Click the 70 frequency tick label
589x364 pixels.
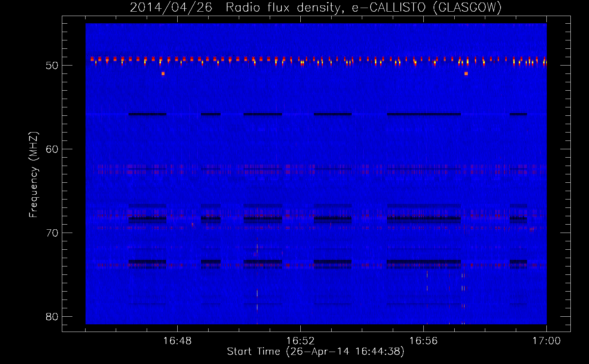coord(52,233)
